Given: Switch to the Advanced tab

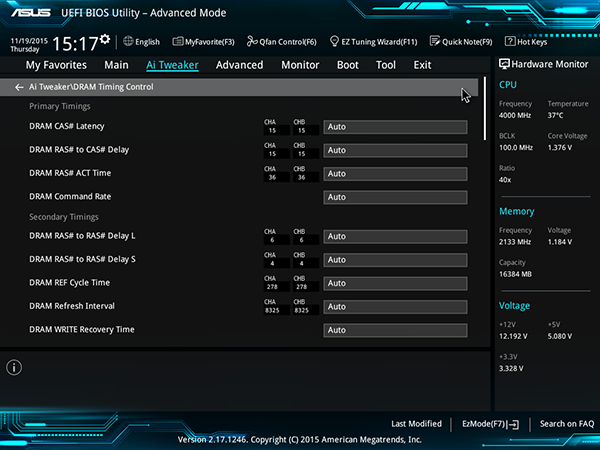Looking at the screenshot, I should pos(240,65).
